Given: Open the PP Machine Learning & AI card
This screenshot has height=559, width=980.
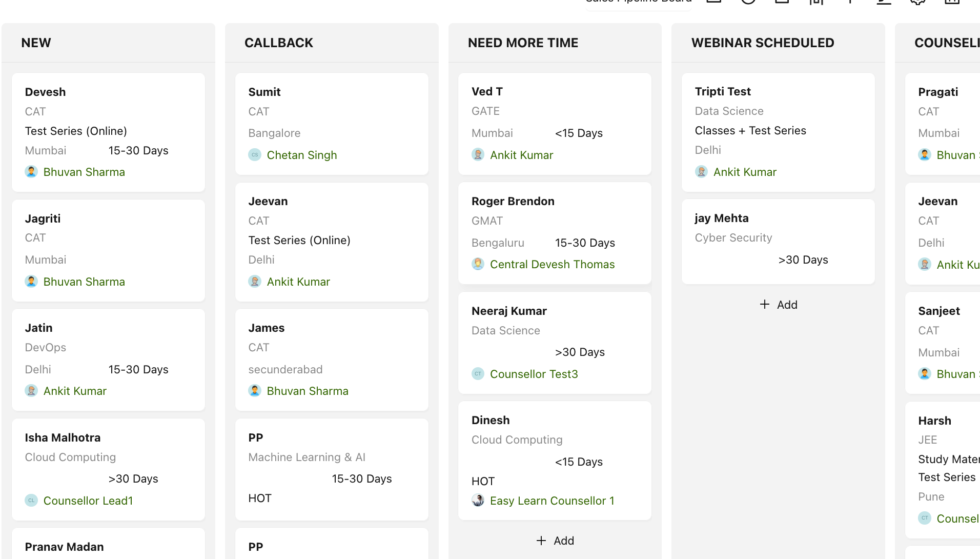Looking at the screenshot, I should point(332,469).
